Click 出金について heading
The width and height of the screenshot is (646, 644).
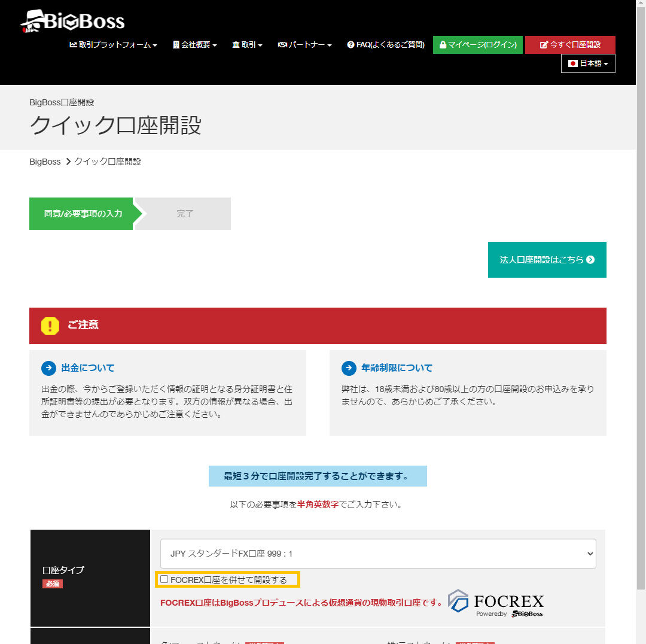click(88, 367)
